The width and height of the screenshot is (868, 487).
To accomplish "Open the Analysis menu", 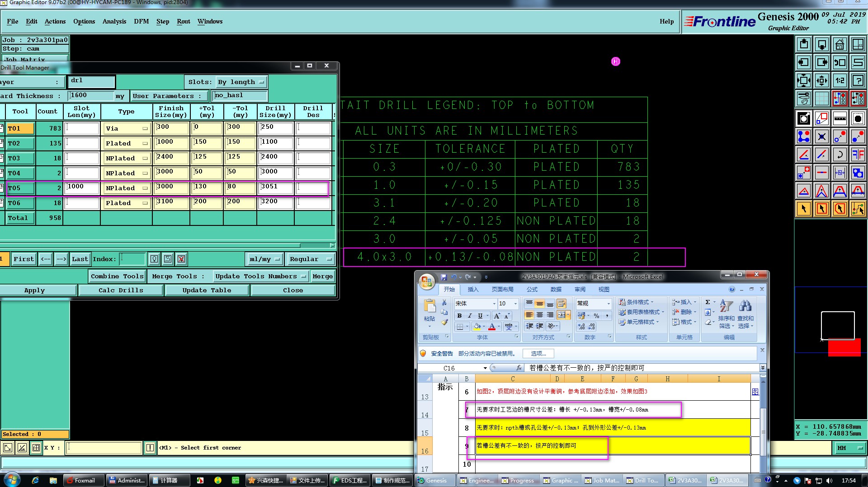I will tap(114, 21).
